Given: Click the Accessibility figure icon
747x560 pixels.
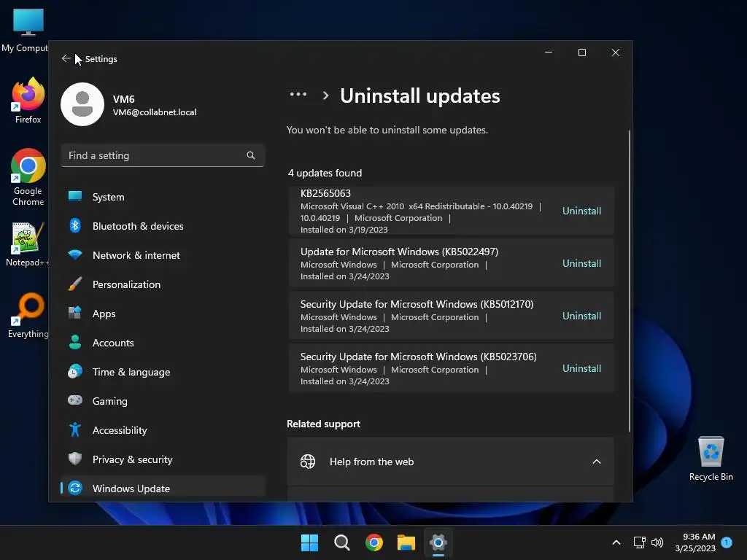Looking at the screenshot, I should (75, 429).
